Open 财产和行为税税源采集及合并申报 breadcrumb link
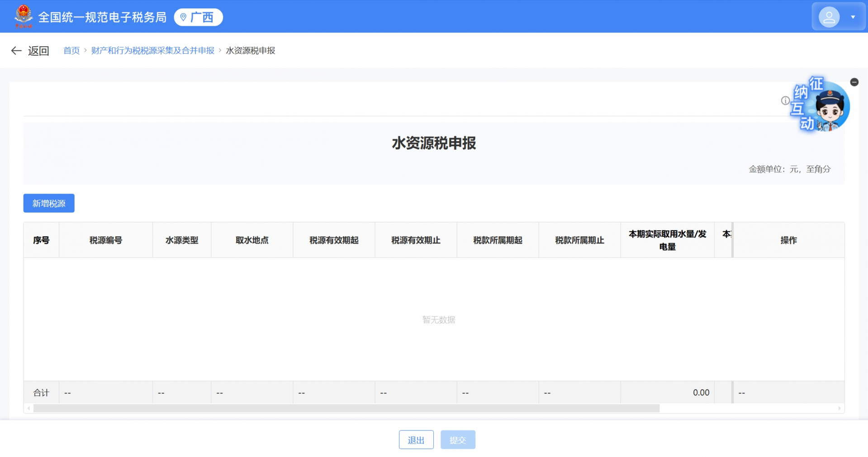The height and width of the screenshot is (457, 868). tap(152, 51)
